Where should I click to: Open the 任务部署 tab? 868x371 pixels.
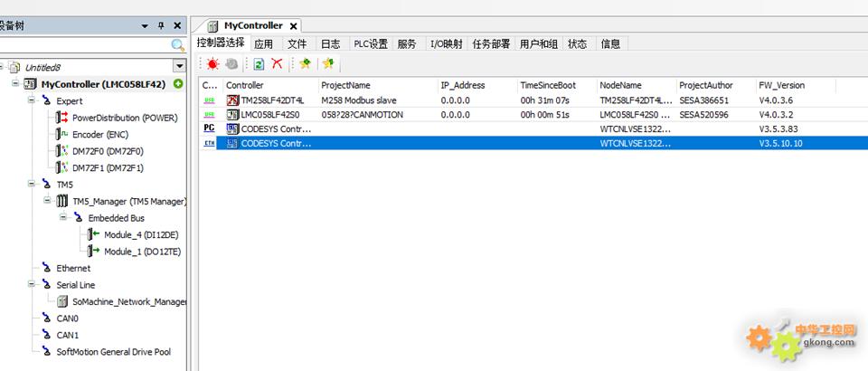(x=491, y=44)
